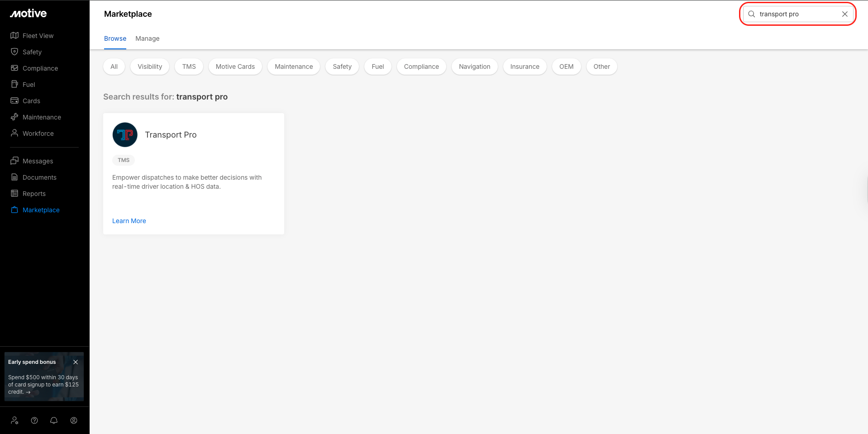Click the Workforce person icon

point(14,133)
